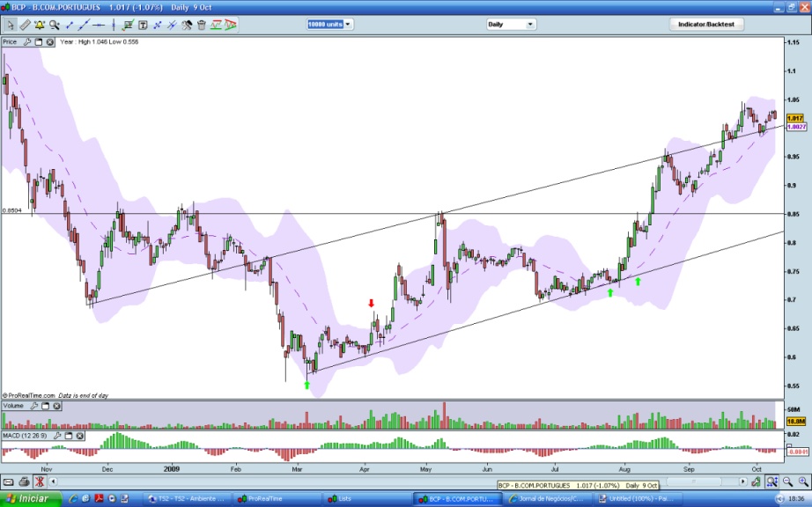Select the monitor with checkmark tool
The image size is (812, 507).
tap(128, 25)
